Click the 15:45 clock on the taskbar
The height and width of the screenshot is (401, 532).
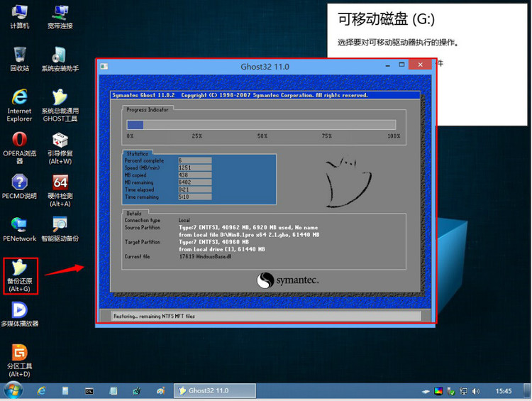pyautogui.click(x=503, y=391)
